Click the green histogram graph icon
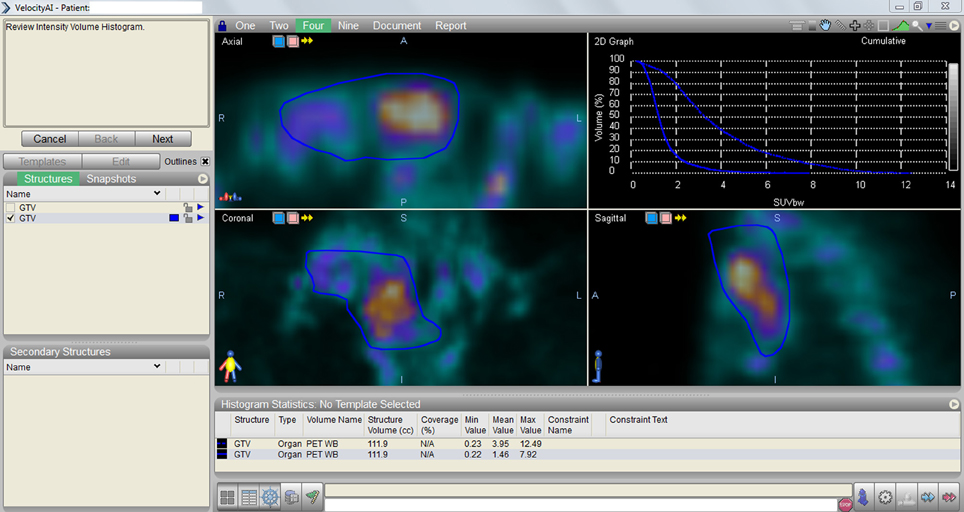Viewport: 964px width, 512px height. (x=901, y=25)
